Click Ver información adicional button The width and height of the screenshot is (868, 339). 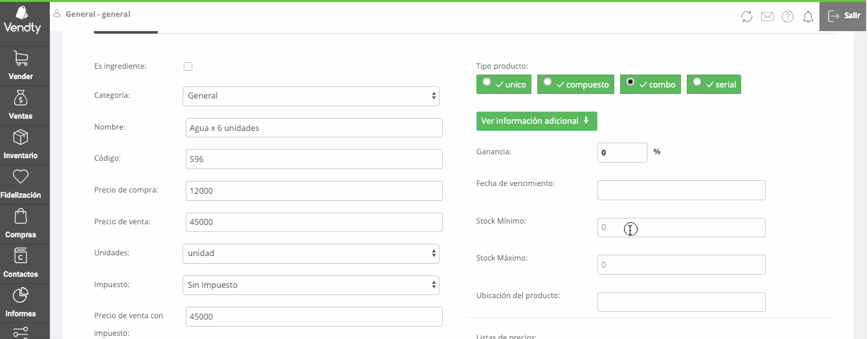536,121
